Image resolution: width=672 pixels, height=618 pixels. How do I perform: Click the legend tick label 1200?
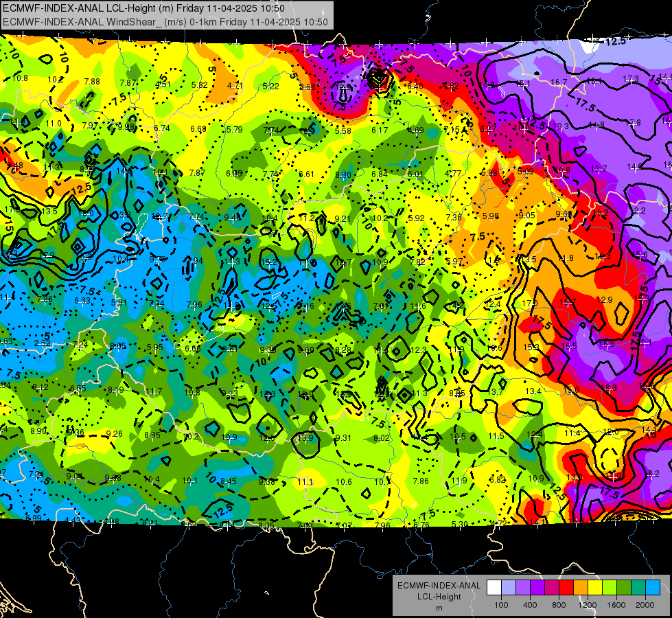[x=588, y=605]
